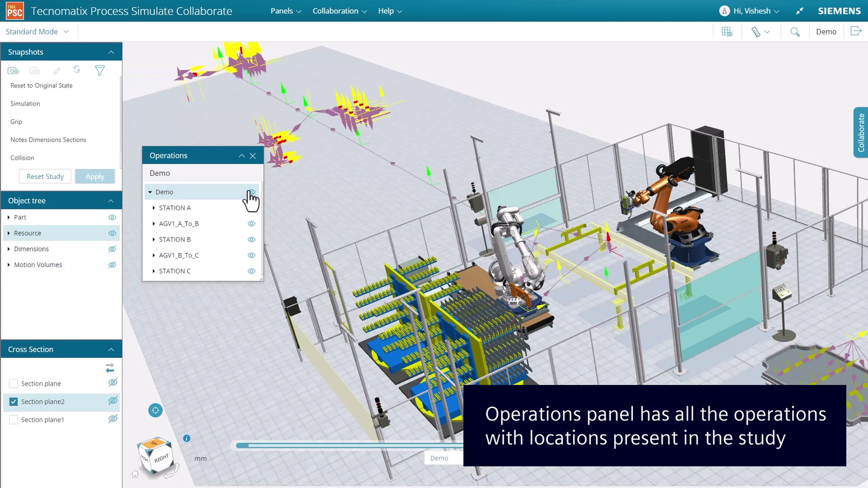Image resolution: width=868 pixels, height=488 pixels.
Task: Open the search magnifier tool
Action: point(794,31)
